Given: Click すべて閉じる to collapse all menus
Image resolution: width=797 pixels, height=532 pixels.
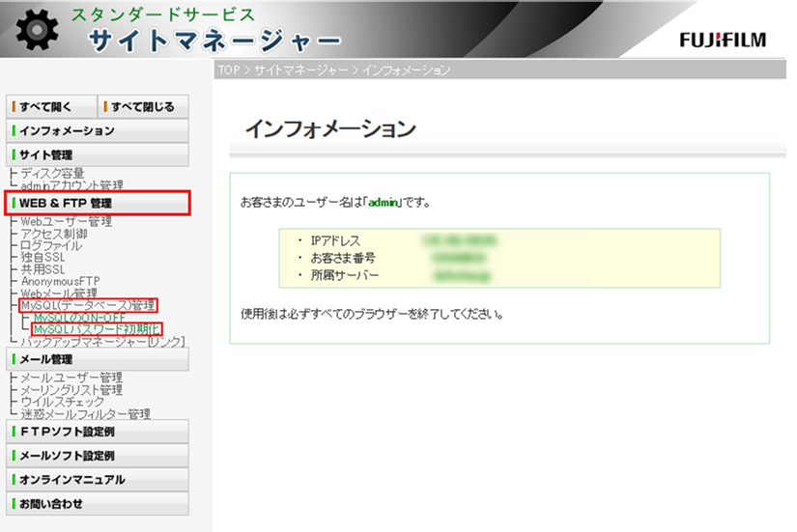Looking at the screenshot, I should [143, 106].
